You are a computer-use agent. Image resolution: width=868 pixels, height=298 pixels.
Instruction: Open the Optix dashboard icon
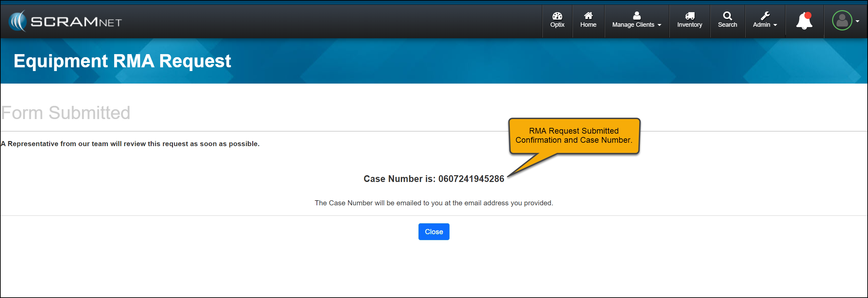tap(557, 16)
